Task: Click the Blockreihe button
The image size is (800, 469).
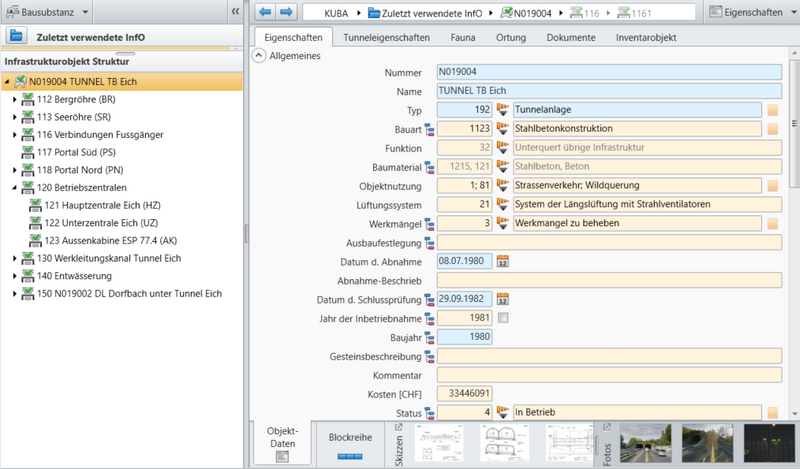Action: [350, 444]
